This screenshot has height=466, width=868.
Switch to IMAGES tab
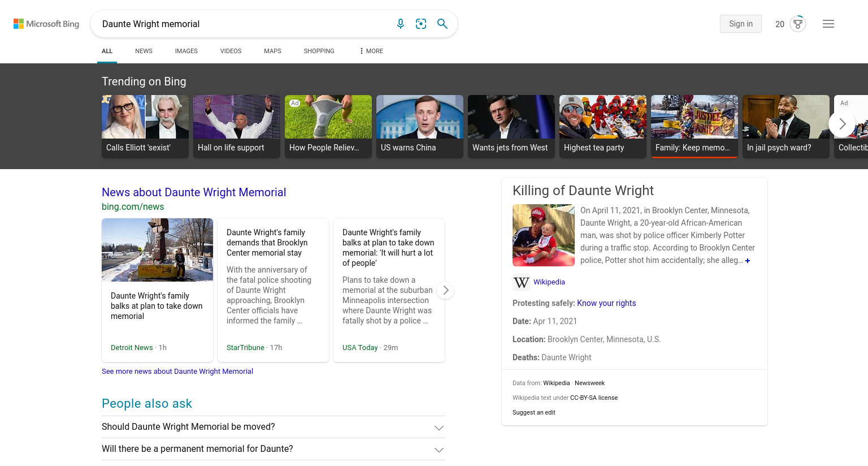186,51
